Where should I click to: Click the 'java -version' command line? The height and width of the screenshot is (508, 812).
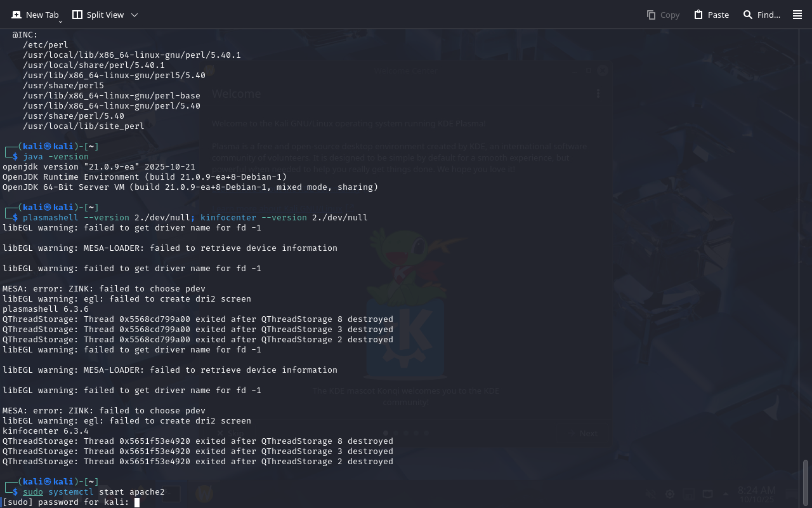[x=56, y=156]
